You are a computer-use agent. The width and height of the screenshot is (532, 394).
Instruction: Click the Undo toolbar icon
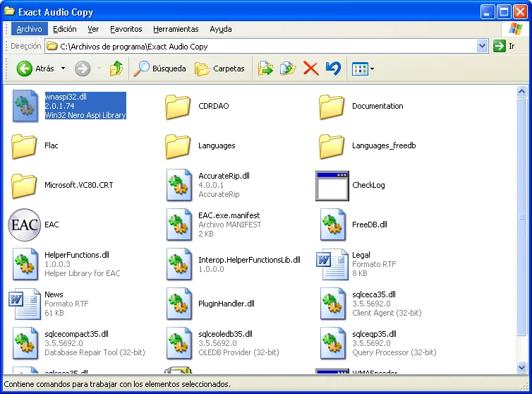(x=333, y=68)
